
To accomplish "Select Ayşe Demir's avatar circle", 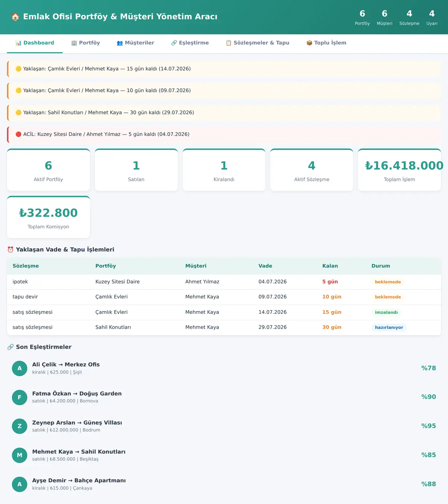I will [20, 484].
